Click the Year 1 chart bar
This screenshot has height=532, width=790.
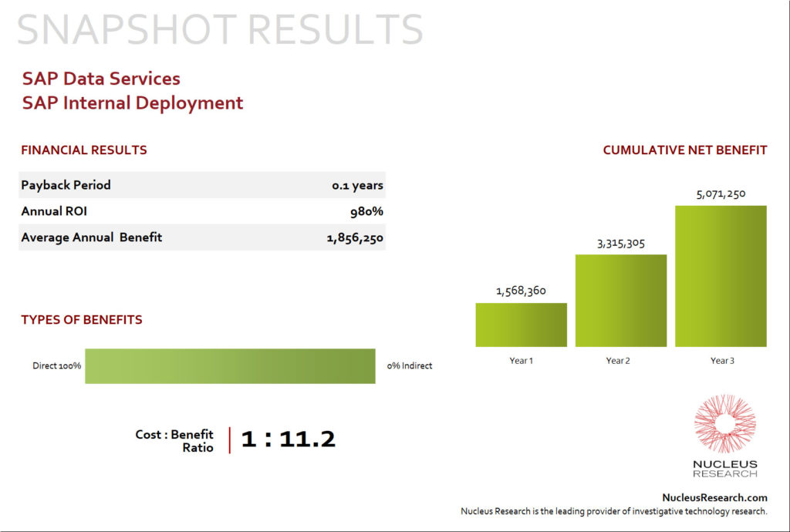click(x=521, y=325)
